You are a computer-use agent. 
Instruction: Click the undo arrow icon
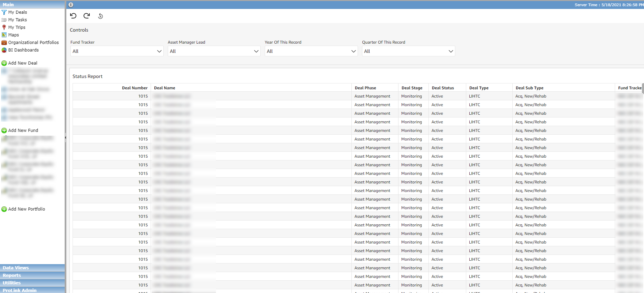(x=73, y=16)
